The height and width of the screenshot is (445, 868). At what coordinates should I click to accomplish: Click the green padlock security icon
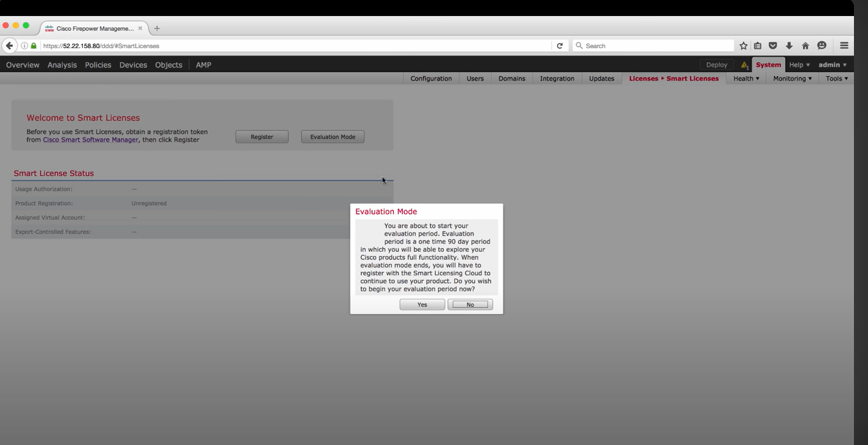[x=33, y=45]
